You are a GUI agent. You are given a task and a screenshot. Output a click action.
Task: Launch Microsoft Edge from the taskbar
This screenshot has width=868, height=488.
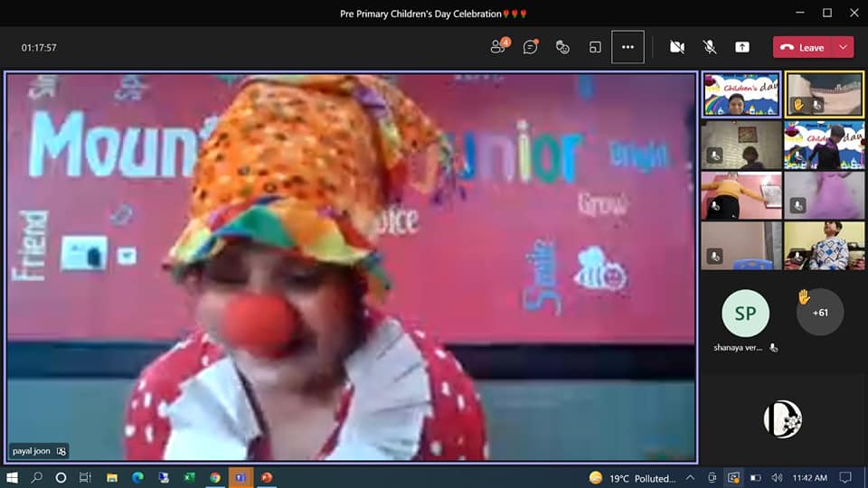click(x=137, y=477)
